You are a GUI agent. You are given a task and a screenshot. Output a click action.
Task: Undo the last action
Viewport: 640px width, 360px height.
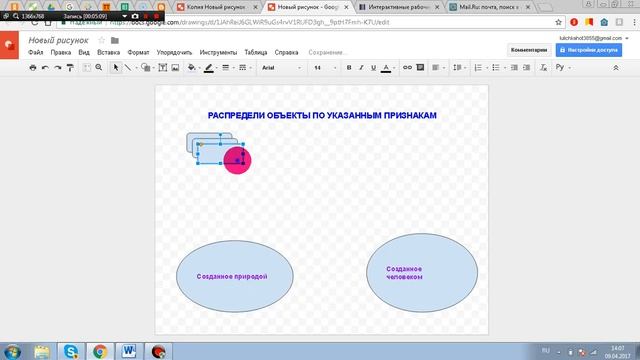pos(45,68)
